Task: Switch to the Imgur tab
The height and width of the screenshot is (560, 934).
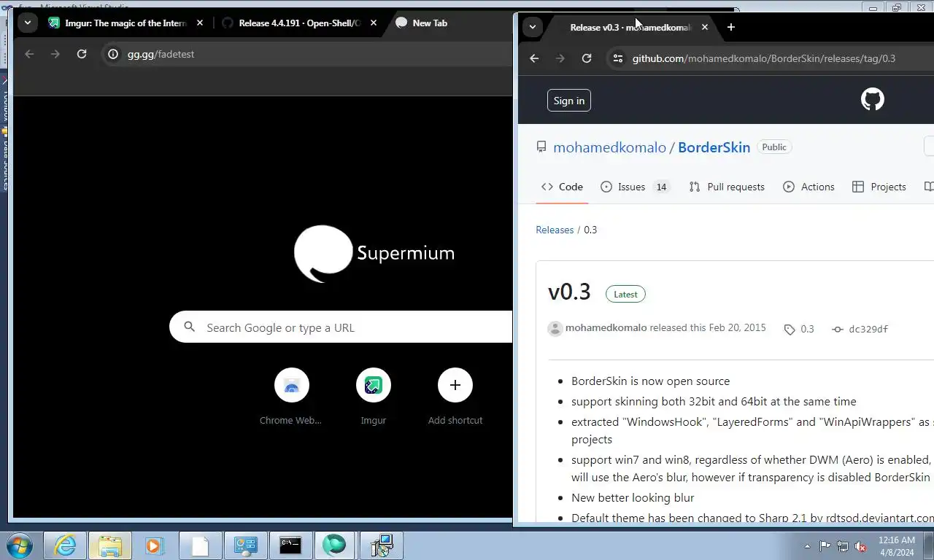Action: click(126, 23)
